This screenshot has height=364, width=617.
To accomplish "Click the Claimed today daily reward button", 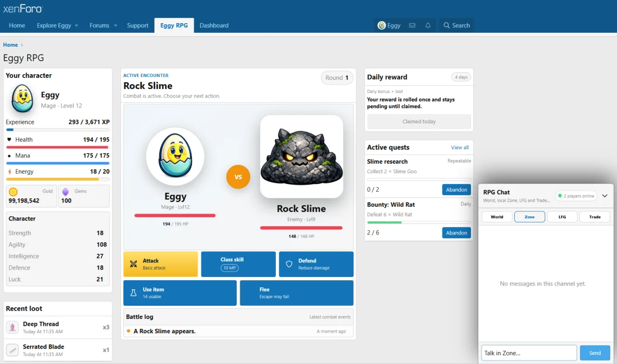I will pyautogui.click(x=419, y=122).
